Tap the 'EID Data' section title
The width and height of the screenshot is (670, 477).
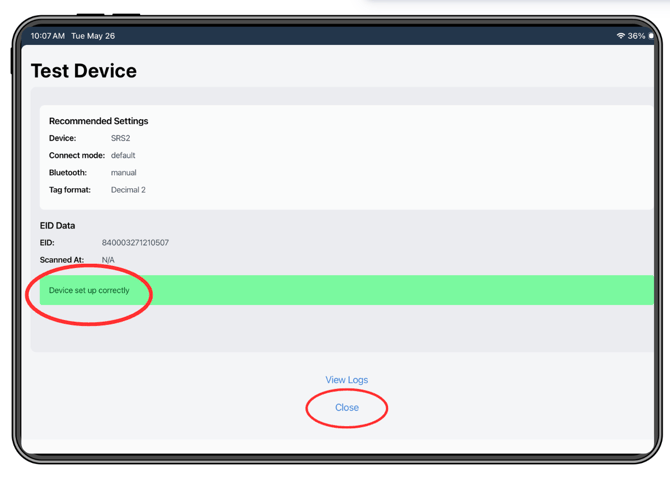(x=57, y=226)
